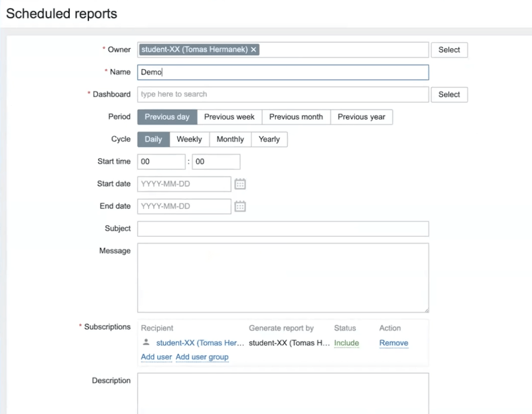Remove the student-XX subscription recipient
The width and height of the screenshot is (532, 414).
point(394,343)
